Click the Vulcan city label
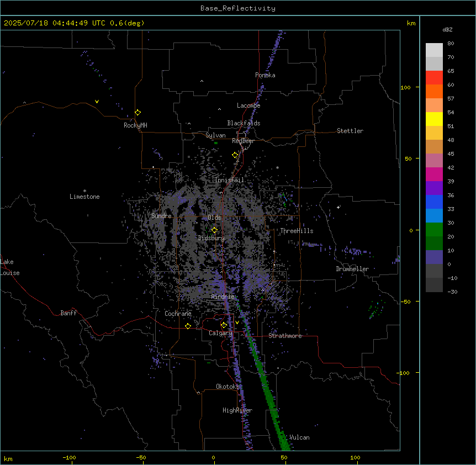Image resolution: width=476 pixels, height=465 pixels. [x=299, y=437]
